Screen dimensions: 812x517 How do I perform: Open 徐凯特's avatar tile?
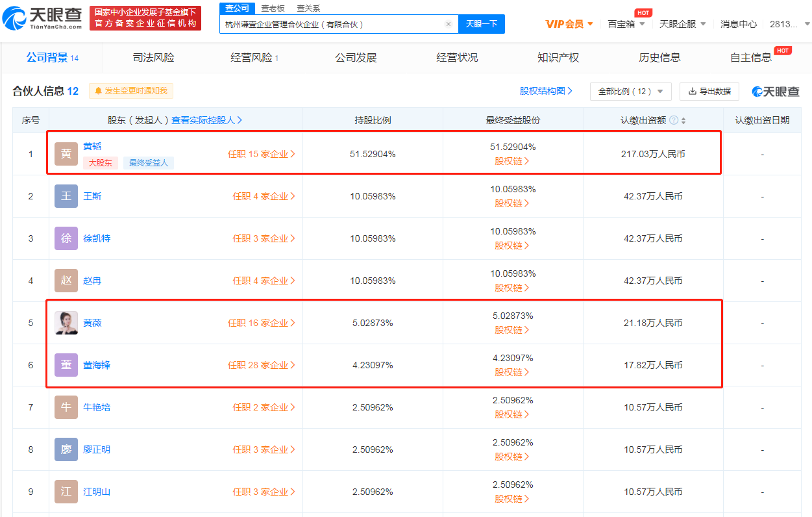66,238
